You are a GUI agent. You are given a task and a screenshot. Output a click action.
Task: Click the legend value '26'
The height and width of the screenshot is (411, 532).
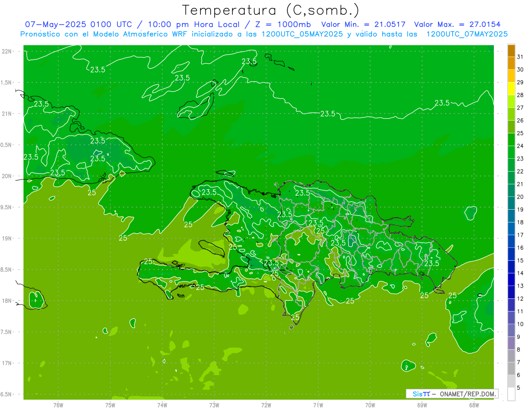pos(520,121)
